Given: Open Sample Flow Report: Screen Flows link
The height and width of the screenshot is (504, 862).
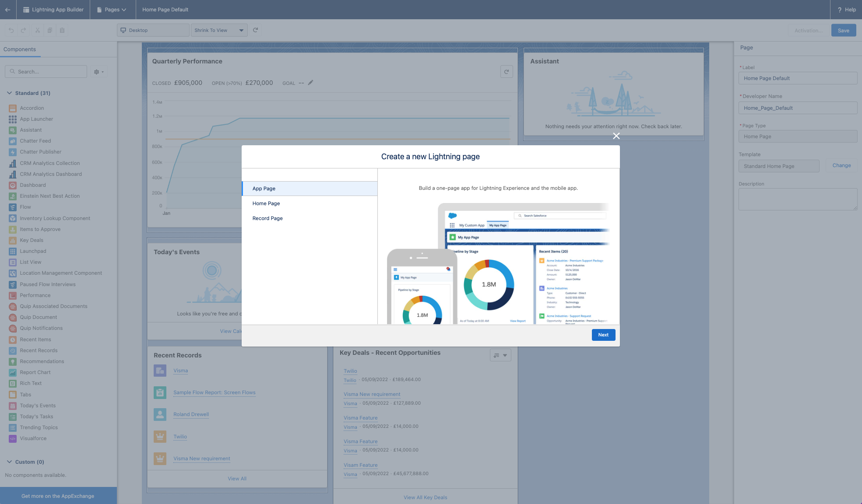Looking at the screenshot, I should [x=215, y=392].
